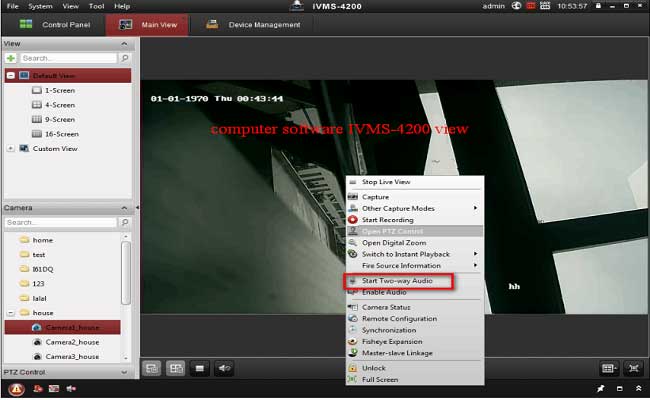Click the pin icon in bottom status bar

point(600,388)
